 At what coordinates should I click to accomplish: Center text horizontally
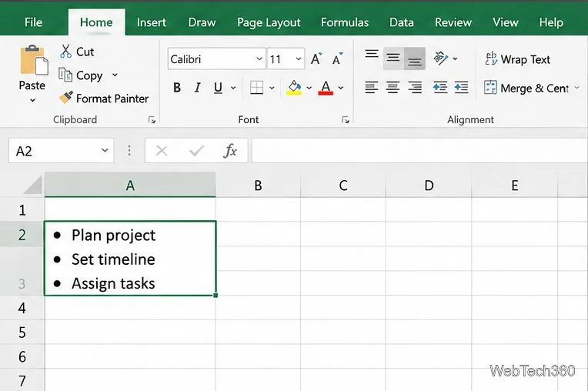[393, 88]
